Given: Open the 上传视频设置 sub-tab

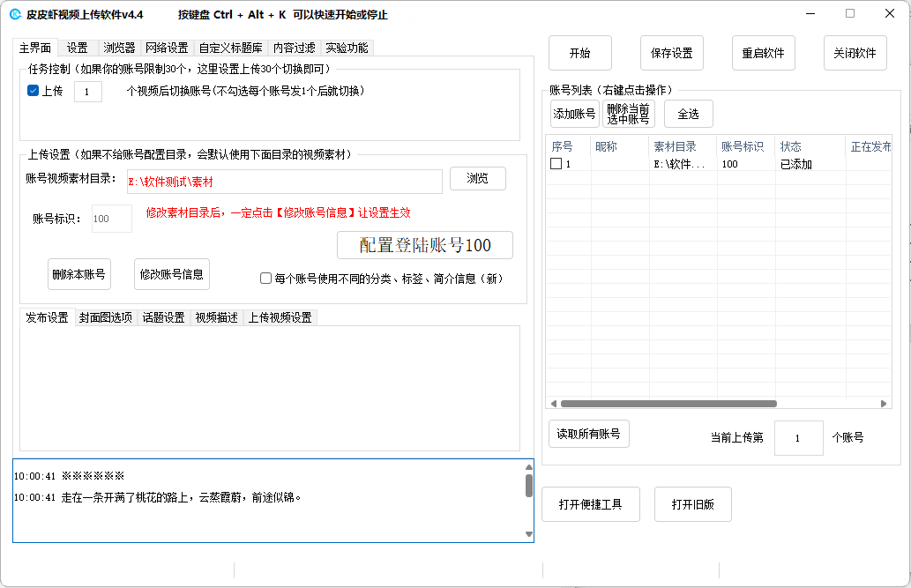Looking at the screenshot, I should pos(280,317).
